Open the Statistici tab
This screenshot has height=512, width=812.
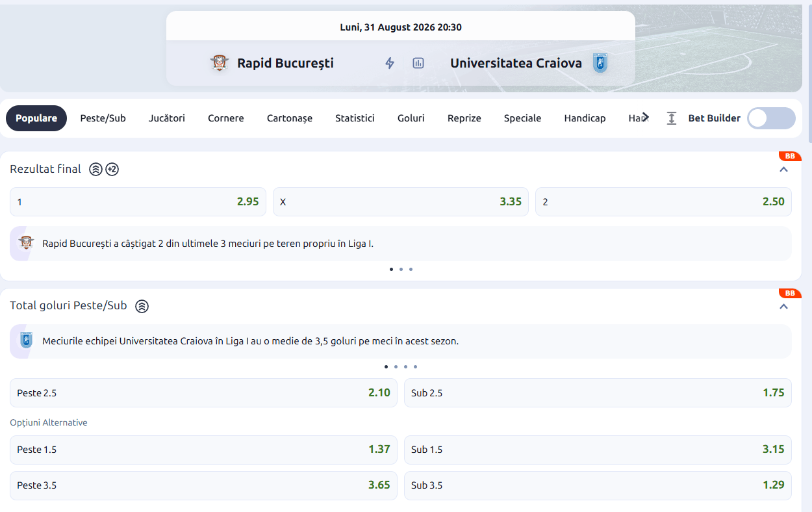point(355,118)
